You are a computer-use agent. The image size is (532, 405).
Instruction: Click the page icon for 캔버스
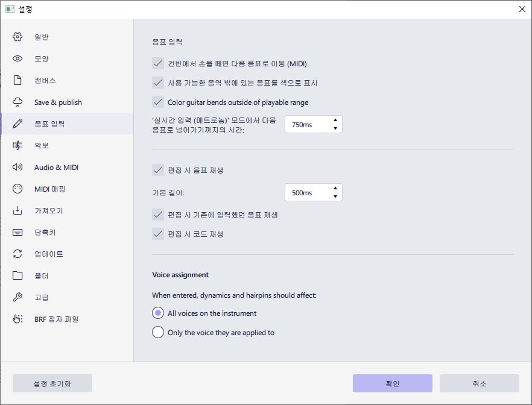(17, 80)
